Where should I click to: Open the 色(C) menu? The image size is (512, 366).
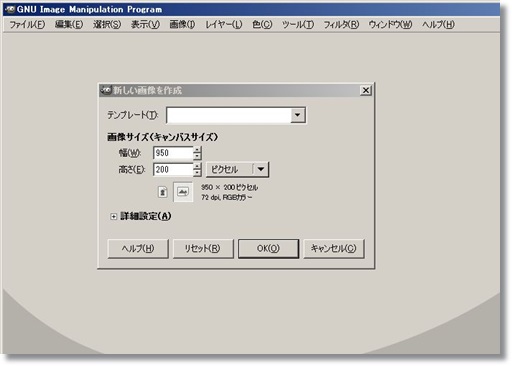[x=262, y=24]
